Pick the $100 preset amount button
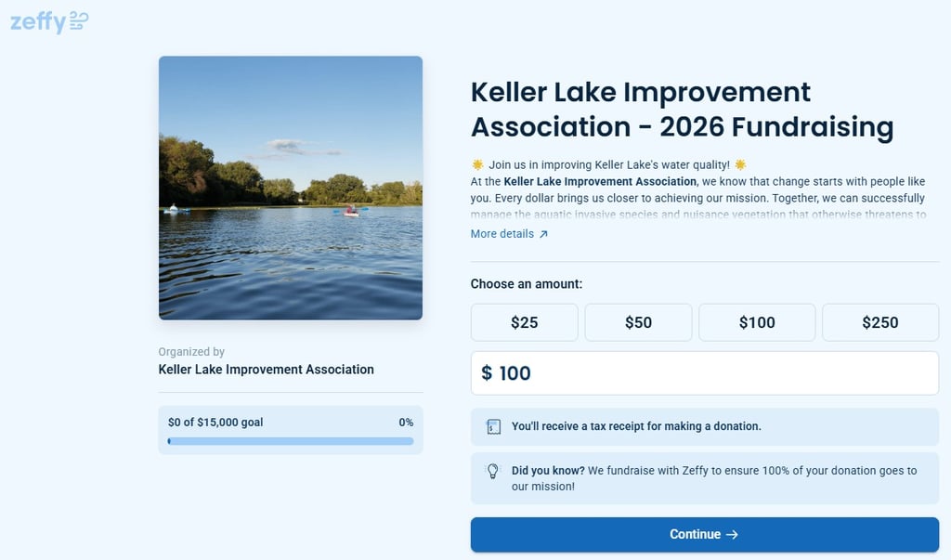 coord(757,322)
